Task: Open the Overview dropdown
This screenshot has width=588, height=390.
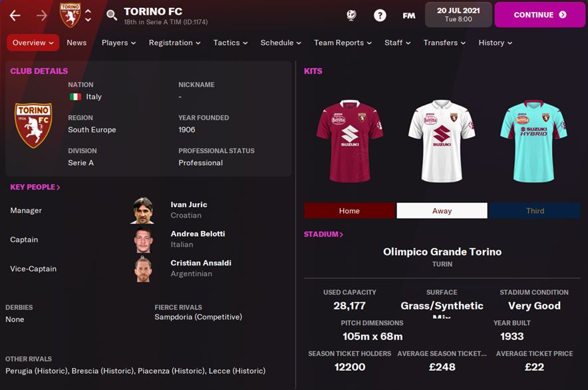Action: click(33, 43)
